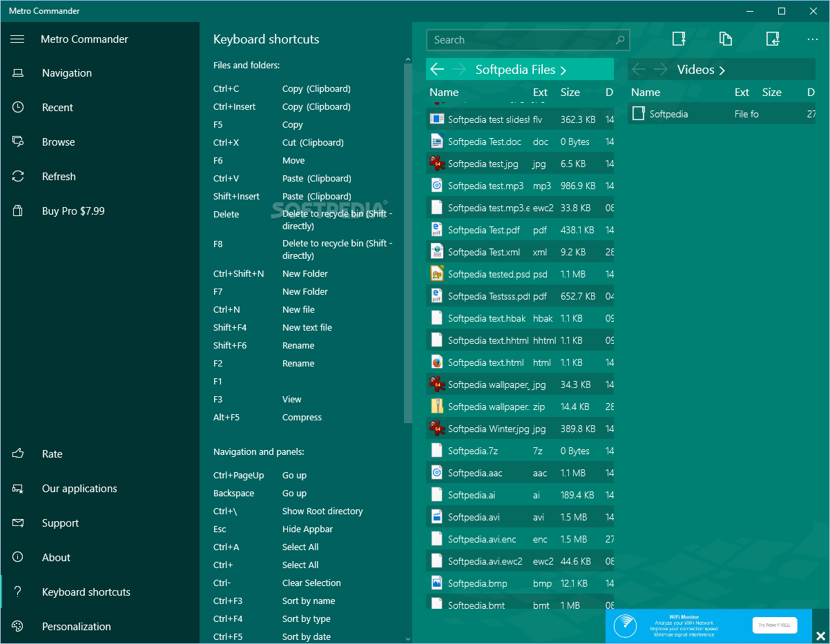Click the Softpedia wallpaper zip icon
This screenshot has height=644, width=830.
tap(436, 407)
